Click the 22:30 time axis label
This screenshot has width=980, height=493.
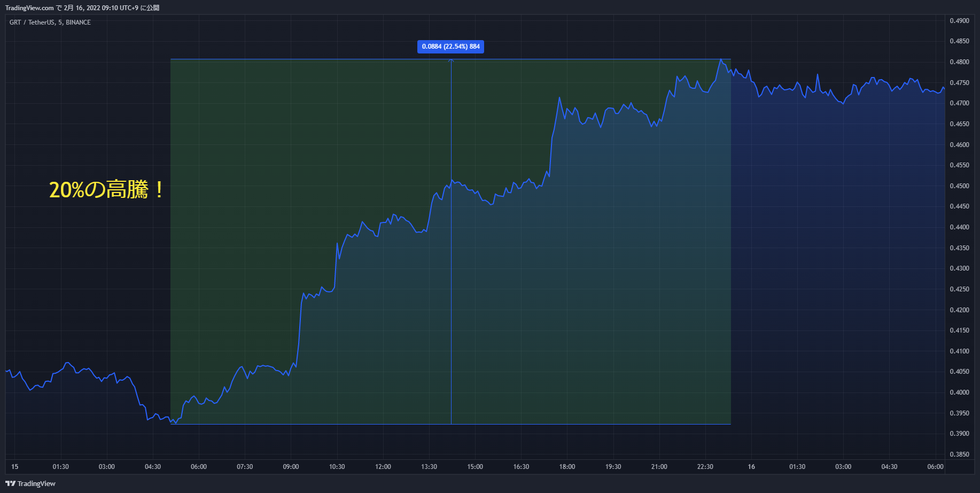pos(705,467)
